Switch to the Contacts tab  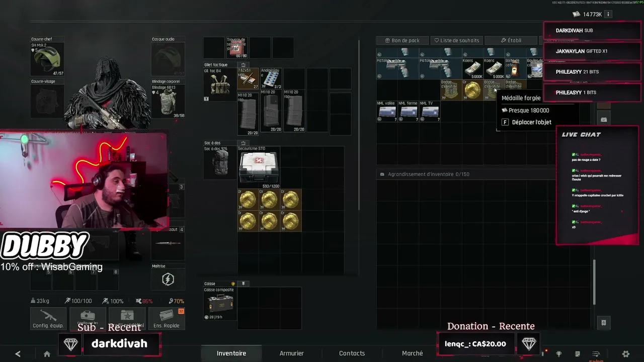tap(352, 353)
